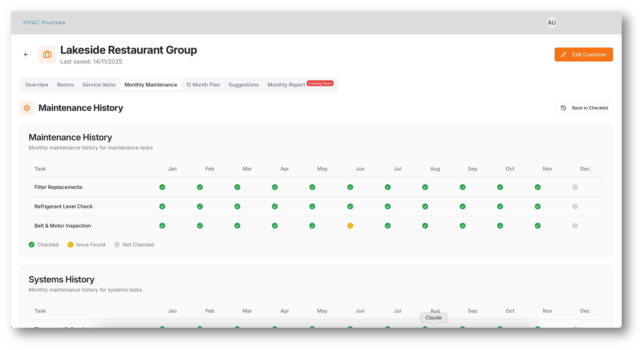644x350 pixels.
Task: Click the Claude tooltip label
Action: click(433, 317)
